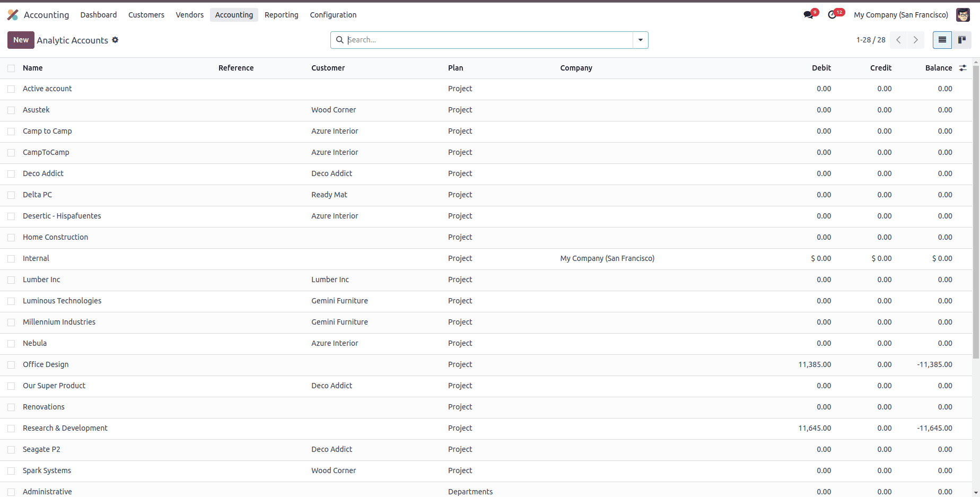Check the Internal row checkbox
The width and height of the screenshot is (980, 497).
[x=11, y=259]
